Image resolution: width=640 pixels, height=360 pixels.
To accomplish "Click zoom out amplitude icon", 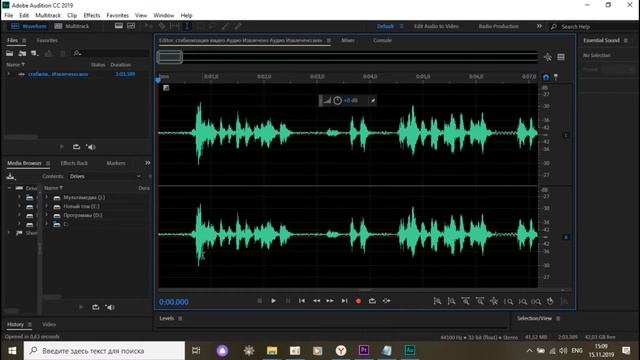I will [451, 301].
